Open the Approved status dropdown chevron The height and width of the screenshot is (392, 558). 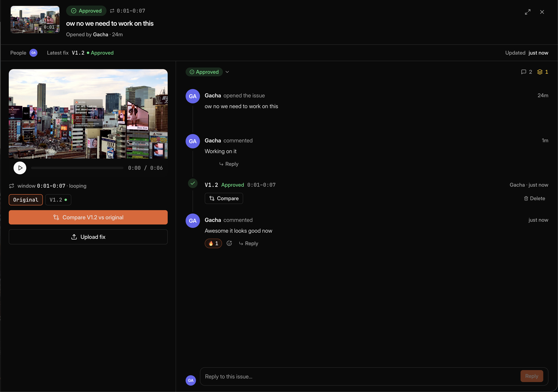click(227, 72)
